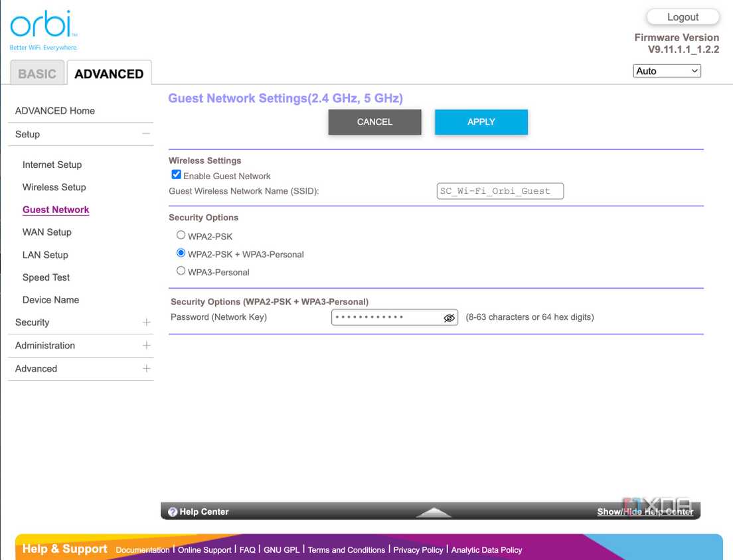
Task: Click the Advanced menu label
Action: pyautogui.click(x=36, y=368)
